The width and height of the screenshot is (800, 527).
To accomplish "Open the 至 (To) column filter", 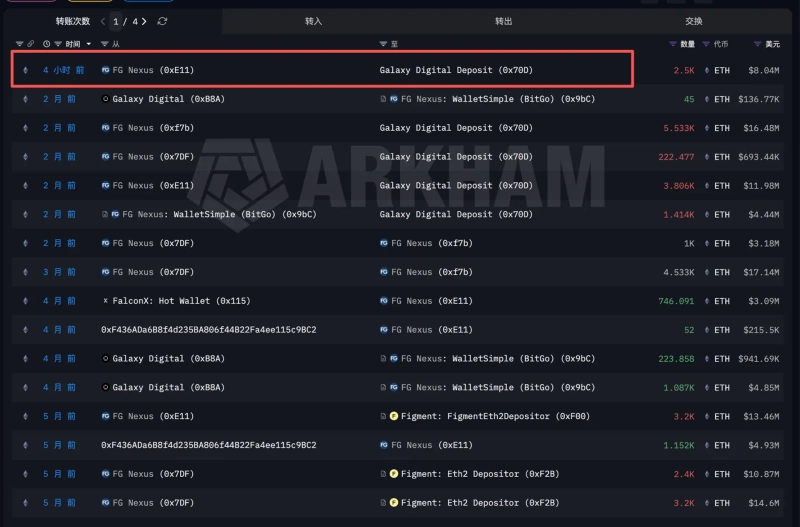I will (383, 44).
